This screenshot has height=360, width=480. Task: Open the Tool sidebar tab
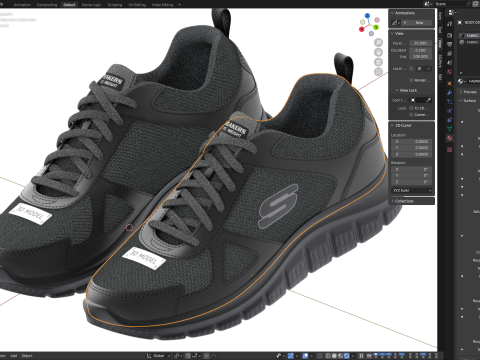pyautogui.click(x=440, y=29)
